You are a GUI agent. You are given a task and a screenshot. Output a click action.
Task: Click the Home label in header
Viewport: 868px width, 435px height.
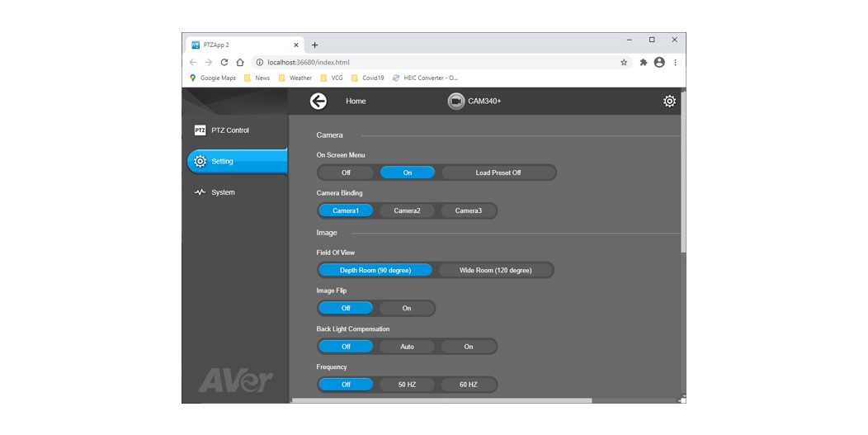pos(356,101)
